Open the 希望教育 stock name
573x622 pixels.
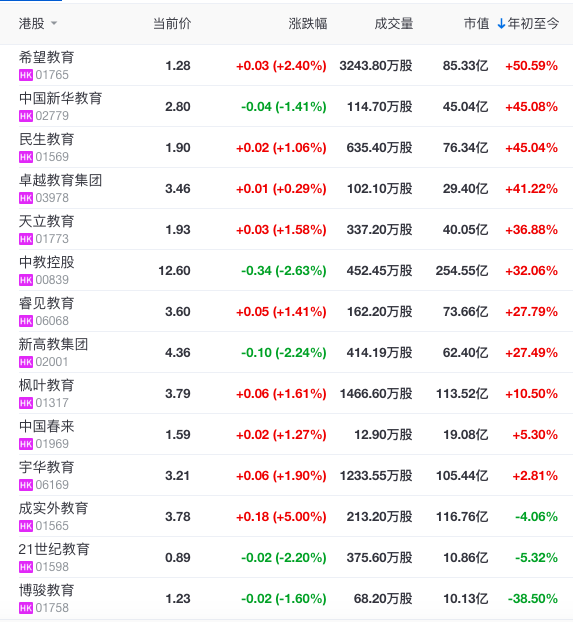tap(46, 57)
